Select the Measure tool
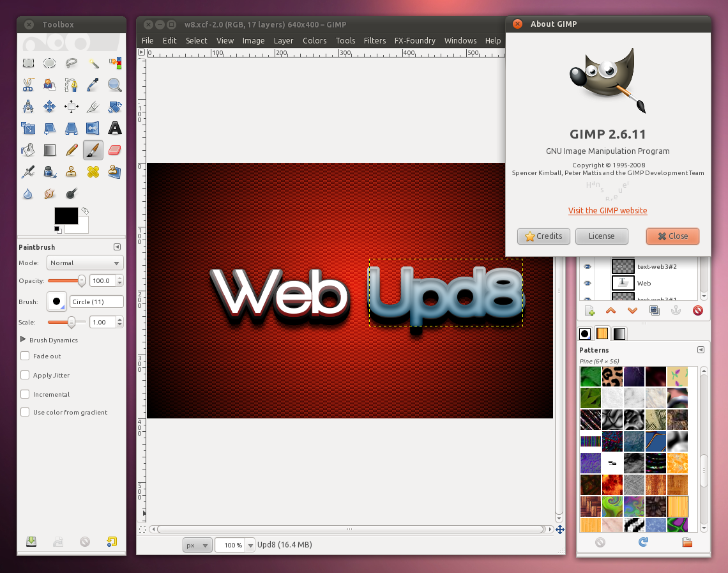 pyautogui.click(x=28, y=107)
